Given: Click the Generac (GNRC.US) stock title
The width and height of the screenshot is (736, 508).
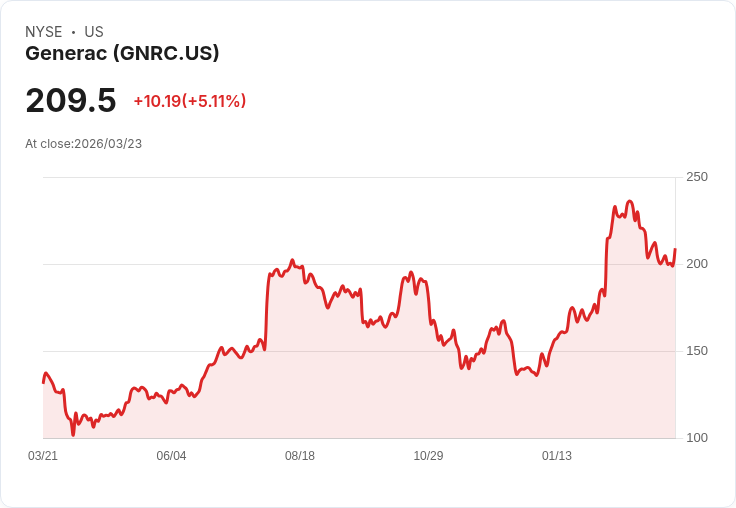Looking at the screenshot, I should point(122,53).
